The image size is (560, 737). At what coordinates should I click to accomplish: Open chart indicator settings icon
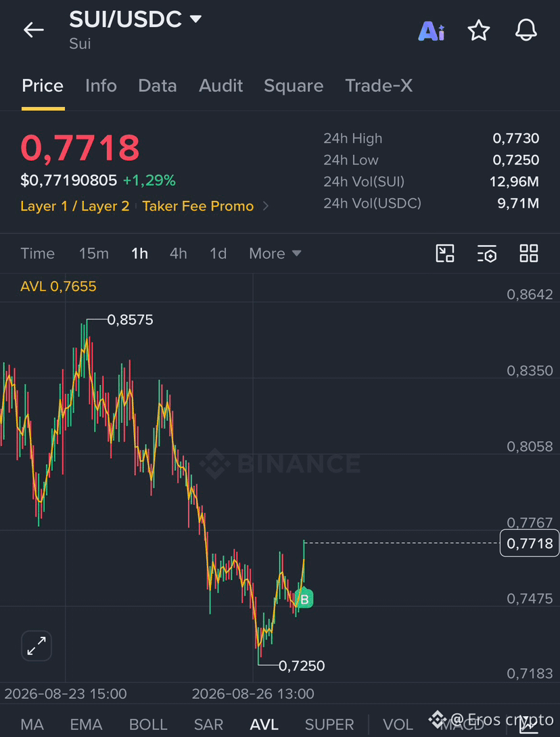pyautogui.click(x=487, y=253)
